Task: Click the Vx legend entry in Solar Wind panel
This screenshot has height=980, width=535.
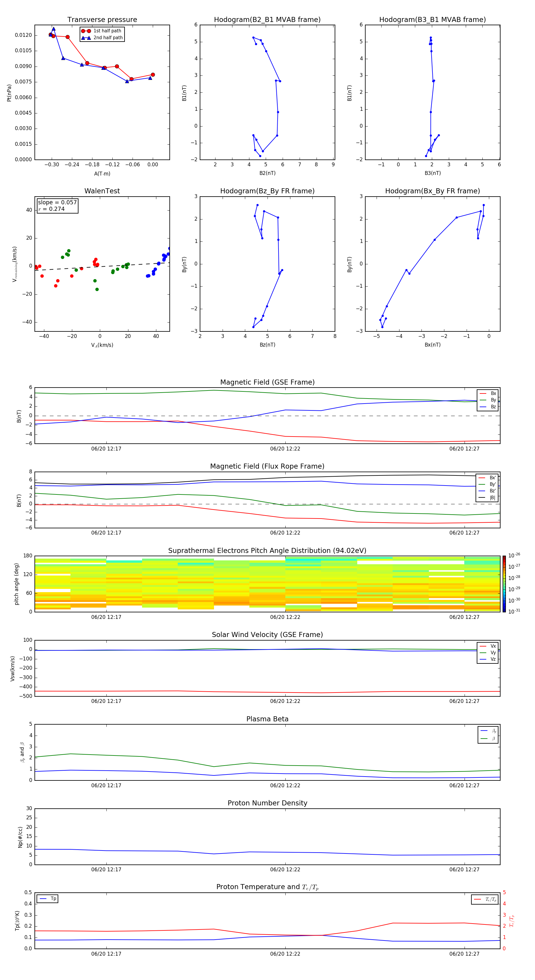Action: (488, 646)
